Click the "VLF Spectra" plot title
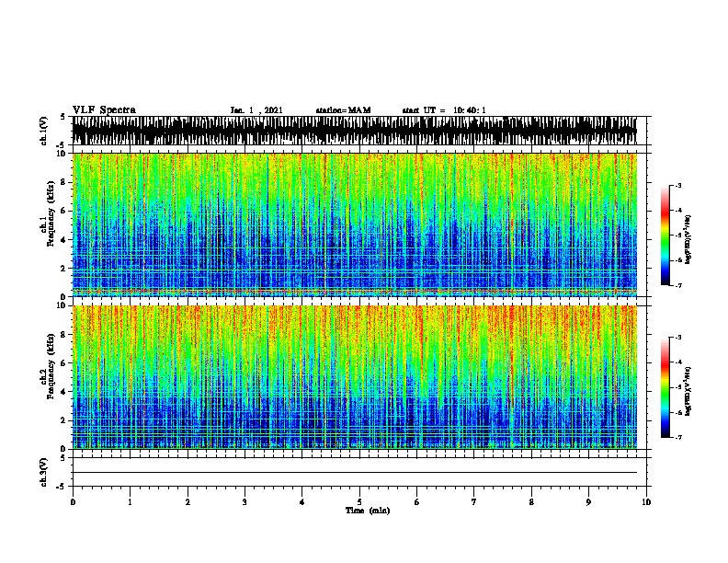Screen dimensions: 728x563 (104, 110)
